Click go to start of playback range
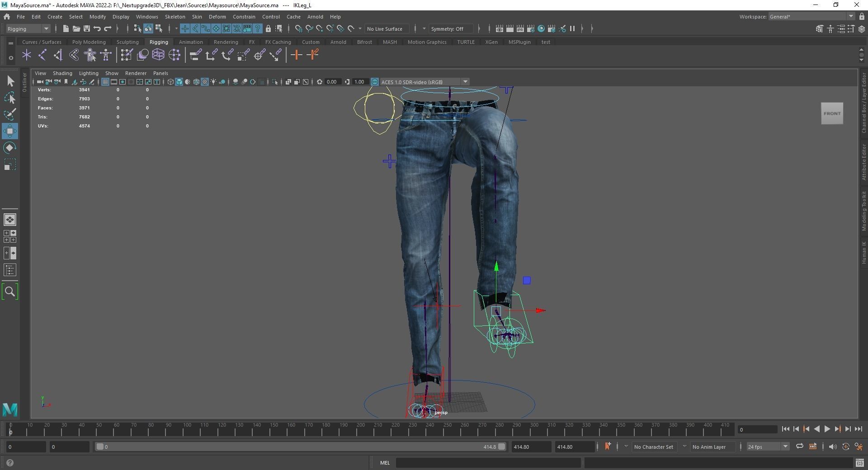Image resolution: width=868 pixels, height=470 pixels. (785, 429)
